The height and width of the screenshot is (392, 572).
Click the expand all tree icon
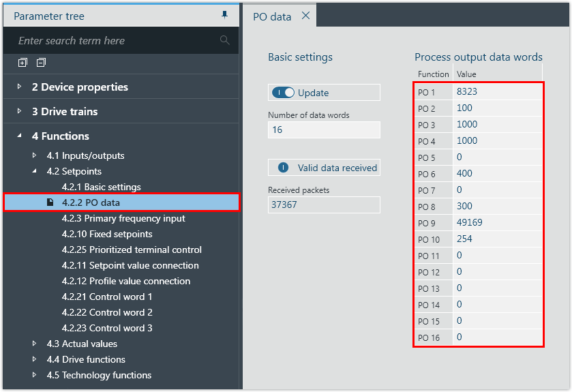coord(22,63)
